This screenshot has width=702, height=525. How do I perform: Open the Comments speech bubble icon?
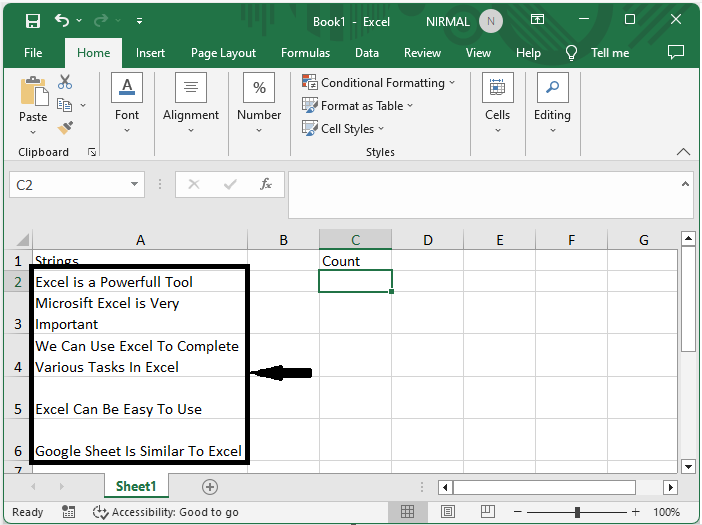[x=676, y=52]
